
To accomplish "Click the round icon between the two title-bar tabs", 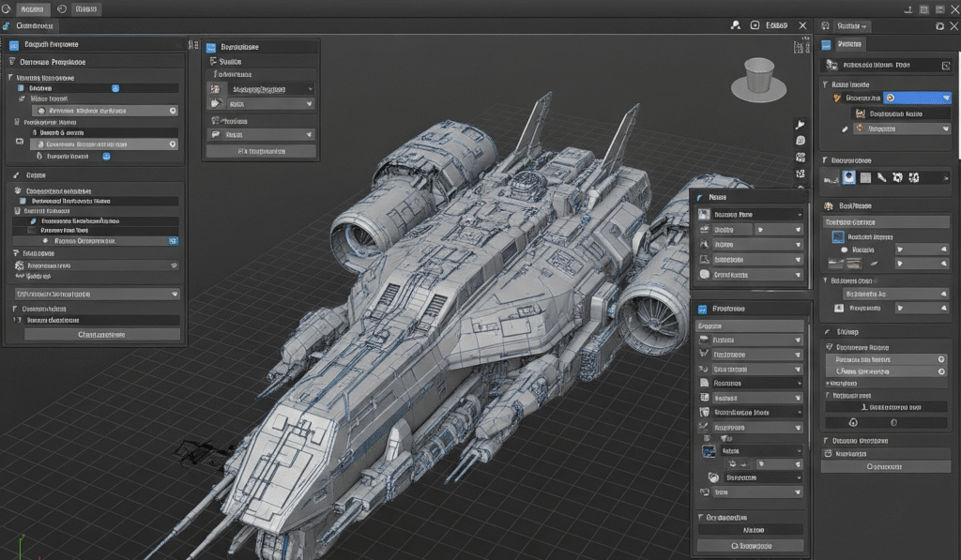I will pyautogui.click(x=62, y=9).
